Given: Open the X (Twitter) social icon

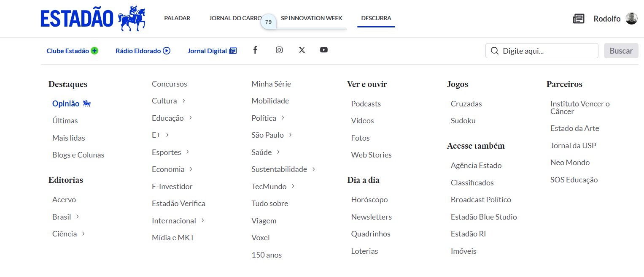Looking at the screenshot, I should [302, 50].
